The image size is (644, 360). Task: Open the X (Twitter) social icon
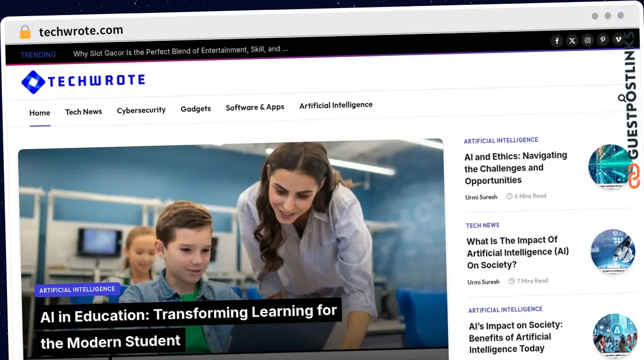(x=573, y=41)
